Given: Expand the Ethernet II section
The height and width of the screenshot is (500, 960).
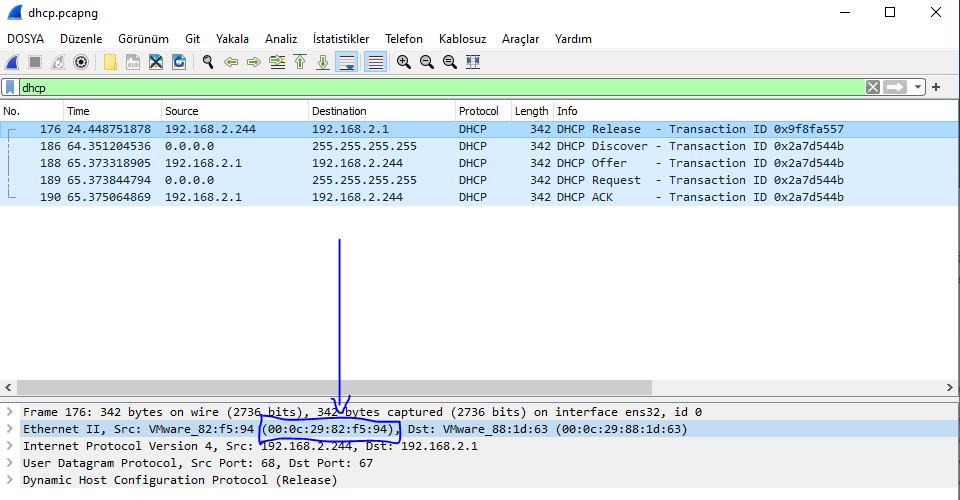Looking at the screenshot, I should (x=9, y=429).
